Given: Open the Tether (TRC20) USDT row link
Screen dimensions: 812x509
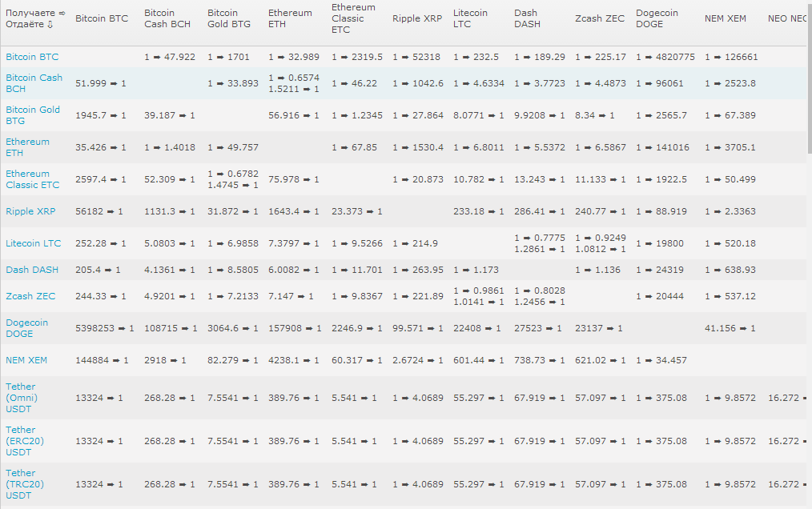Looking at the screenshot, I should [x=25, y=484].
